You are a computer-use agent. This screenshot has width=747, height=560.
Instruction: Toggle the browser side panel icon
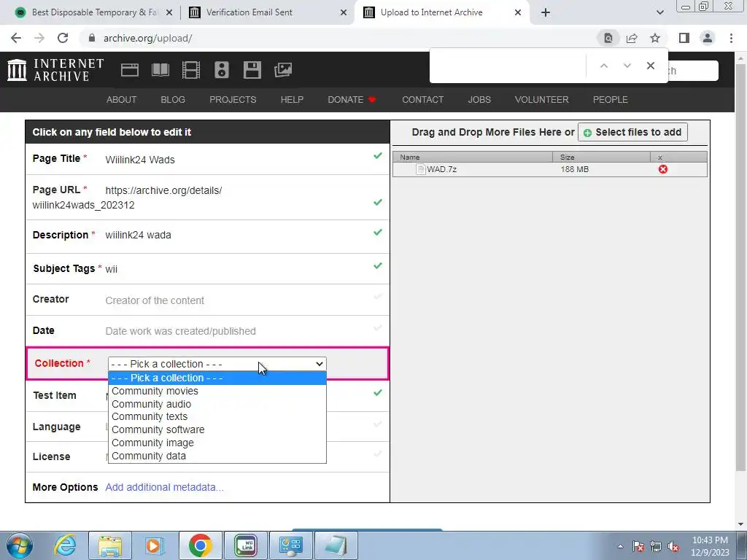pyautogui.click(x=684, y=38)
